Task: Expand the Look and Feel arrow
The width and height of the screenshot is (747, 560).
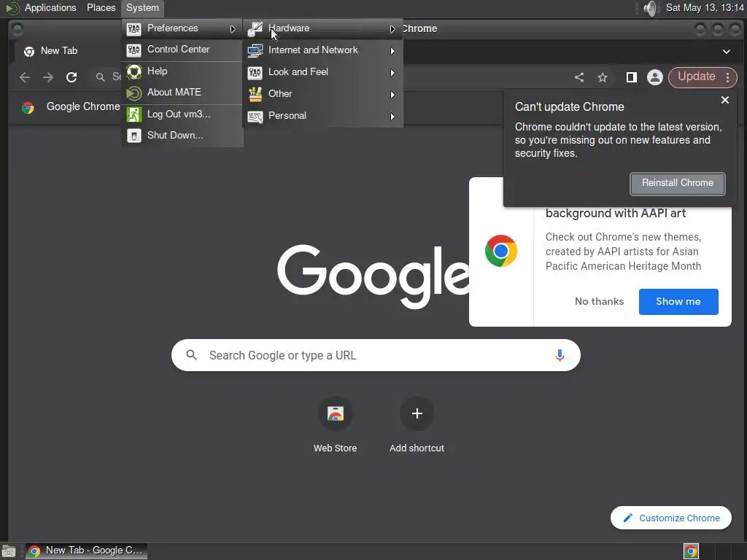Action: pyautogui.click(x=392, y=73)
